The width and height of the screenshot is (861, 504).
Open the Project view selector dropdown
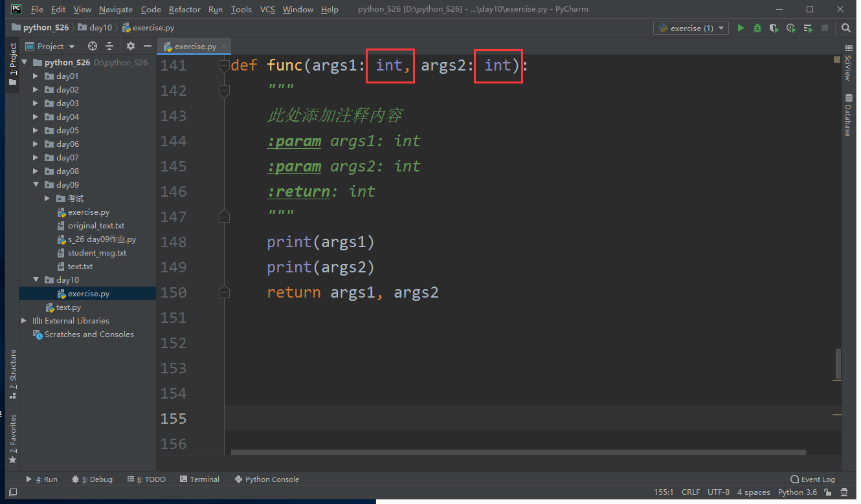click(50, 46)
